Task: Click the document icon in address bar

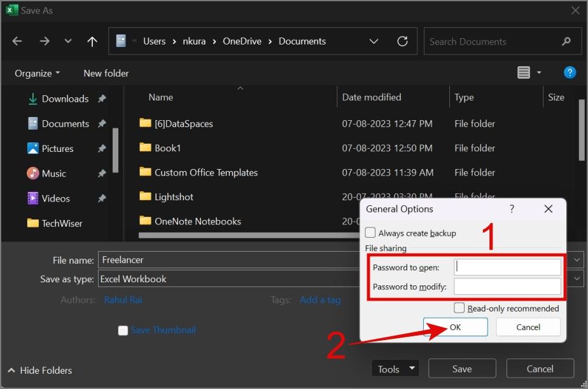Action: tap(121, 41)
